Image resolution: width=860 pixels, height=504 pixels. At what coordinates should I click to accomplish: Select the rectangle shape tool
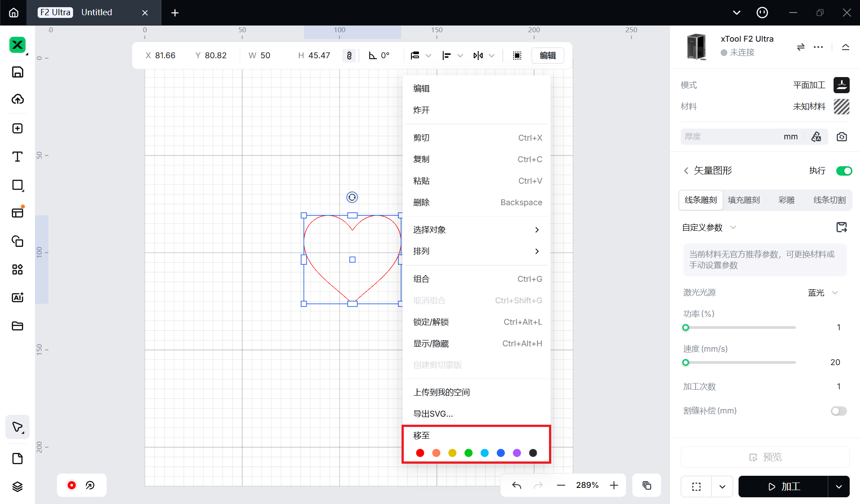tap(17, 185)
